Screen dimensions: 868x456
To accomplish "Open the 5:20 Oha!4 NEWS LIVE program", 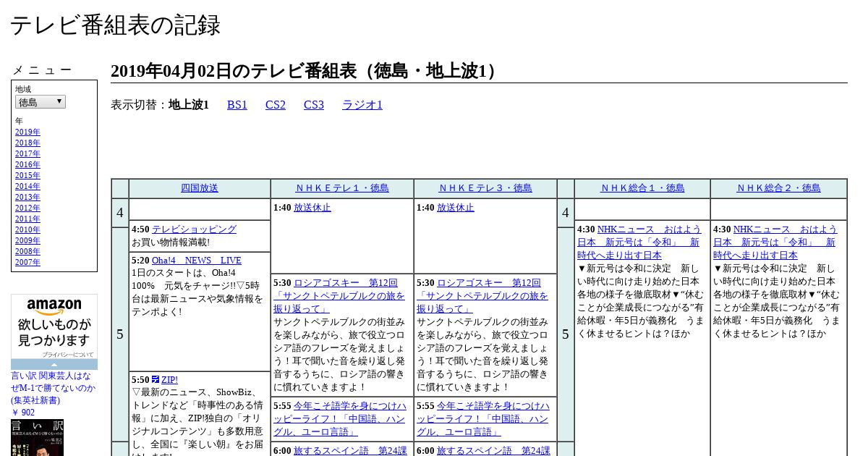I will click(x=197, y=261).
